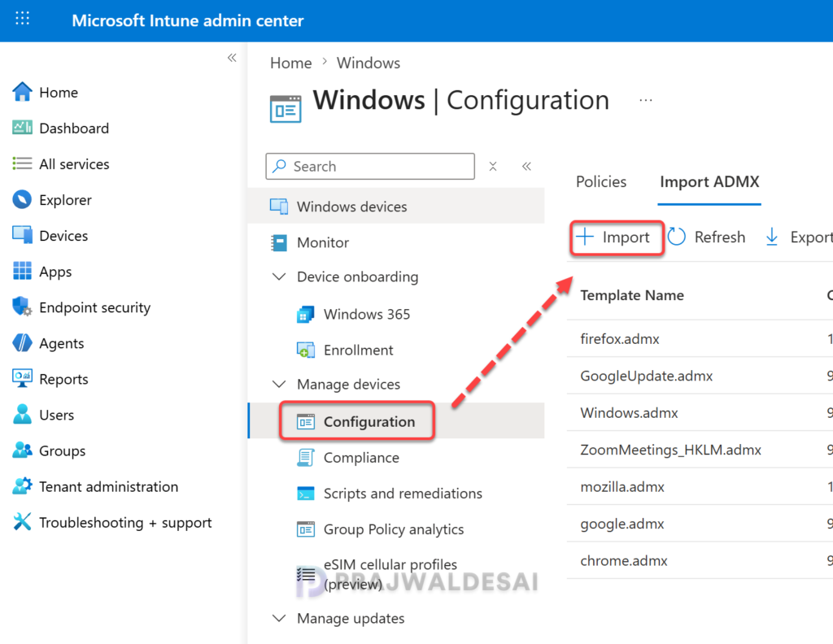Image resolution: width=833 pixels, height=644 pixels.
Task: Click the Windows devices icon
Action: pyautogui.click(x=279, y=206)
